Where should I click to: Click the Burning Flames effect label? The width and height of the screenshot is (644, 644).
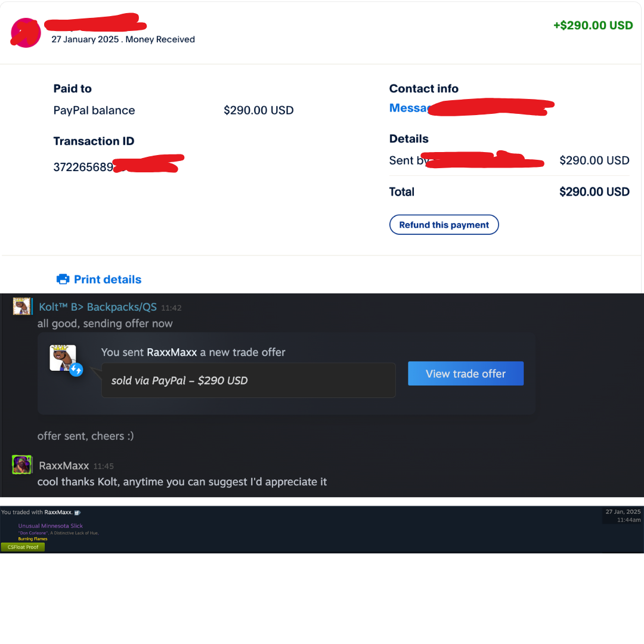click(32, 539)
